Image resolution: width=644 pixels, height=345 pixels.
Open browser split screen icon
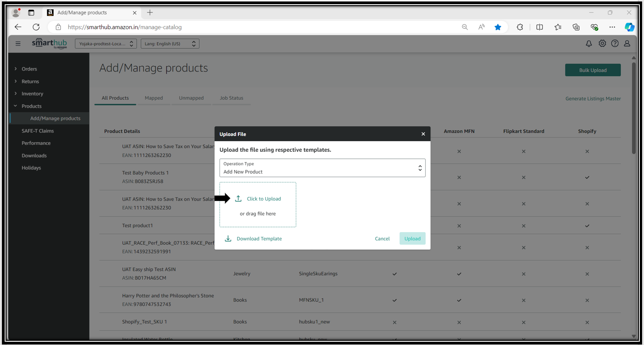540,27
